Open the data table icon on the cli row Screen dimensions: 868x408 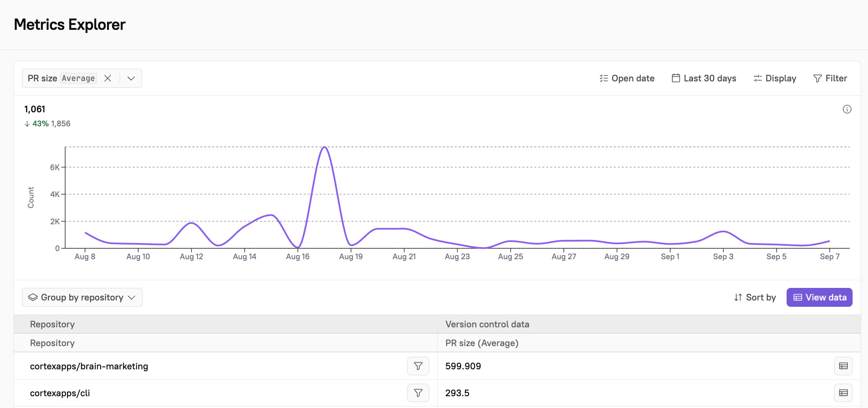(844, 393)
